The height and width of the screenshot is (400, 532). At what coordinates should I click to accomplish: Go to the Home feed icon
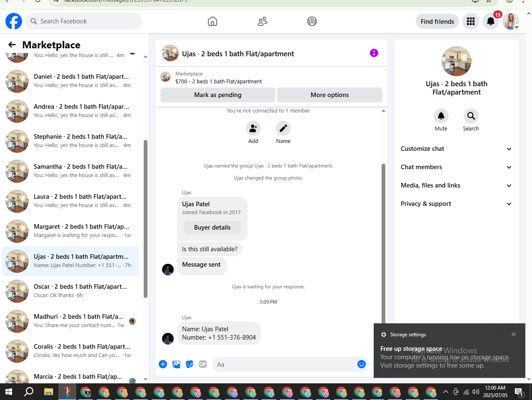pos(212,21)
